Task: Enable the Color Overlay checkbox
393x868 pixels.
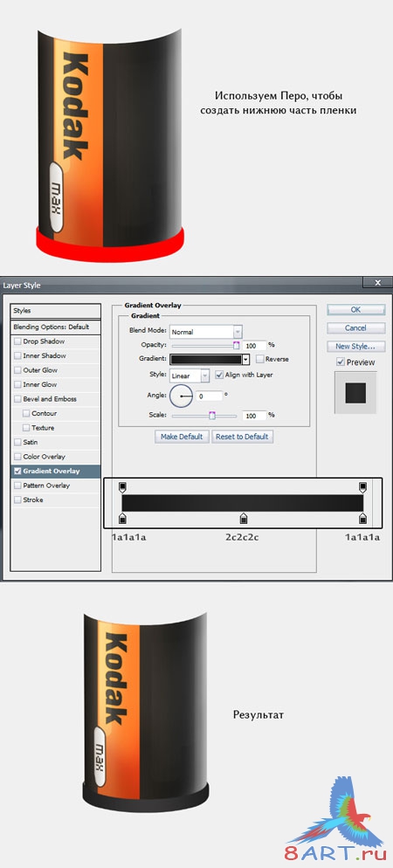Action: click(17, 457)
